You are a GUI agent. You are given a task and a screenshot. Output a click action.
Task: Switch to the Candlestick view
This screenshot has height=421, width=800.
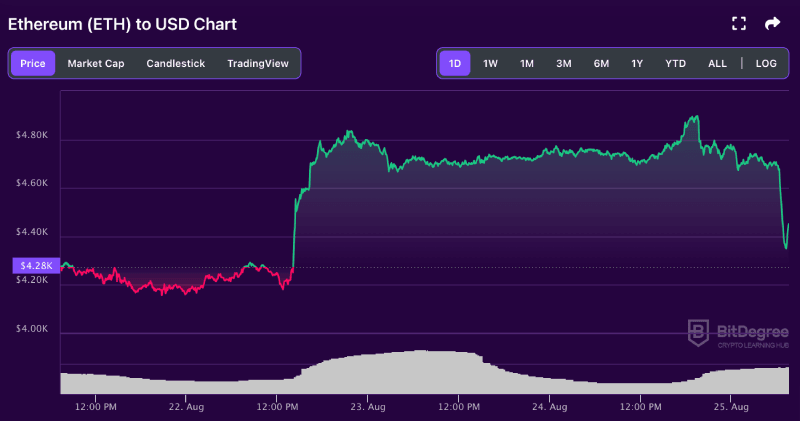[x=176, y=63]
